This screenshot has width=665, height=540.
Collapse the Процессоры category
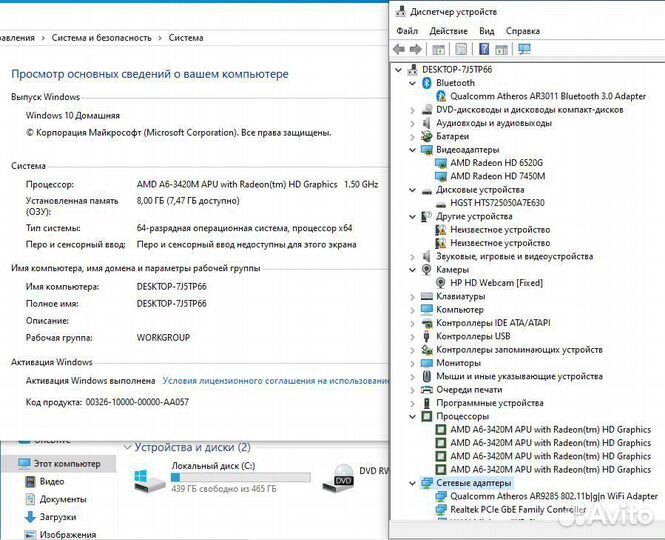pyautogui.click(x=412, y=417)
